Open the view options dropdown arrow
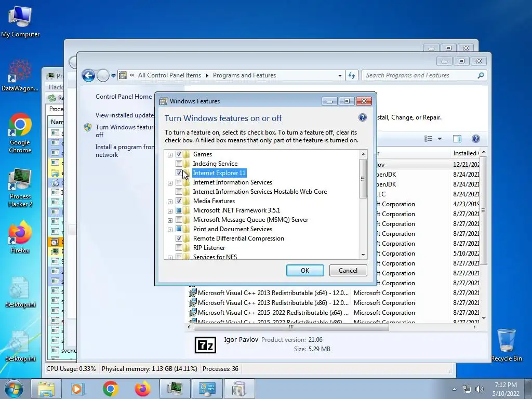Viewport: 532px width, 399px height. pos(440,138)
